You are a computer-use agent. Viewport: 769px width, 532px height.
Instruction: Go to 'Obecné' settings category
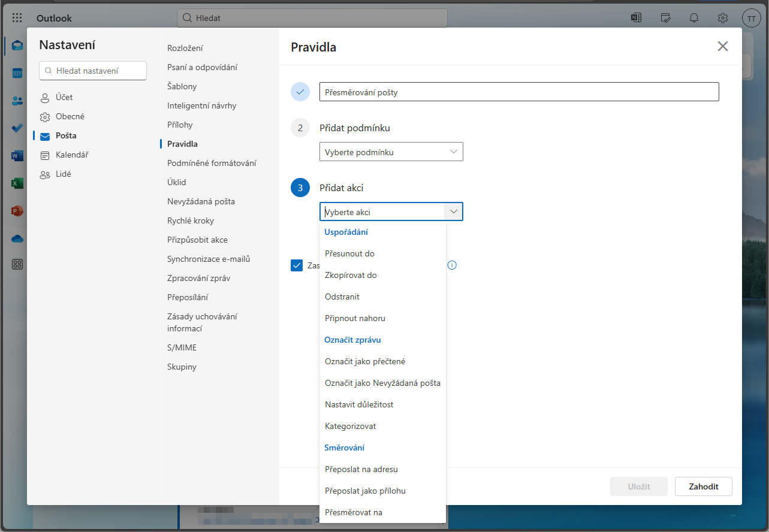[x=70, y=116]
